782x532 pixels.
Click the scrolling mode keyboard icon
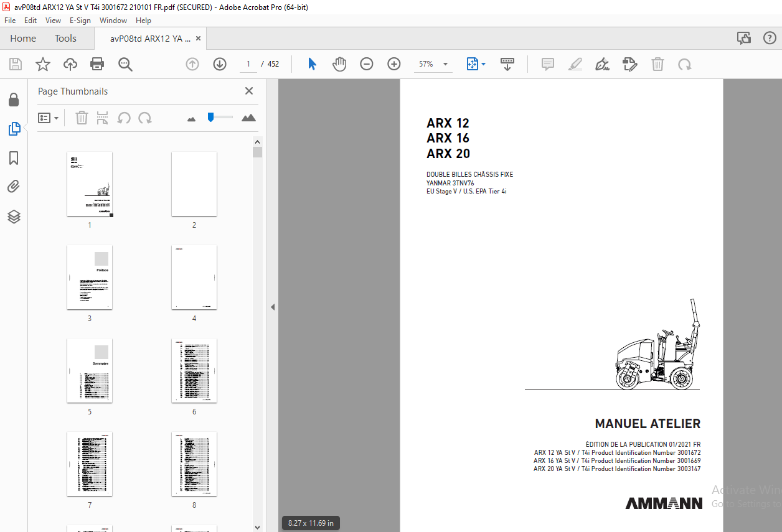coord(507,64)
